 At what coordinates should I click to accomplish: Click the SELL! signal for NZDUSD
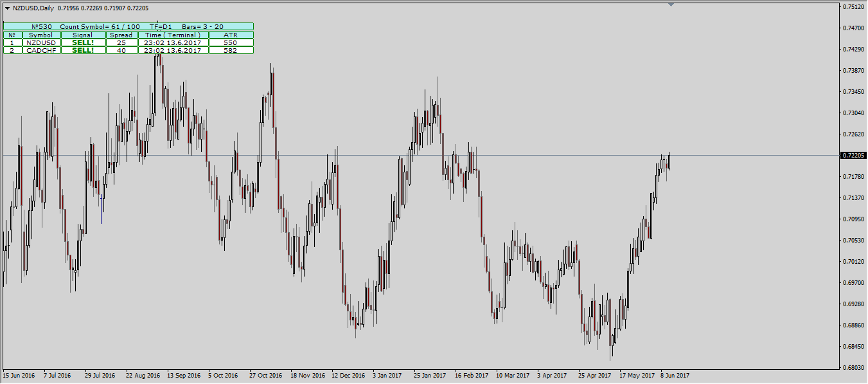83,42
